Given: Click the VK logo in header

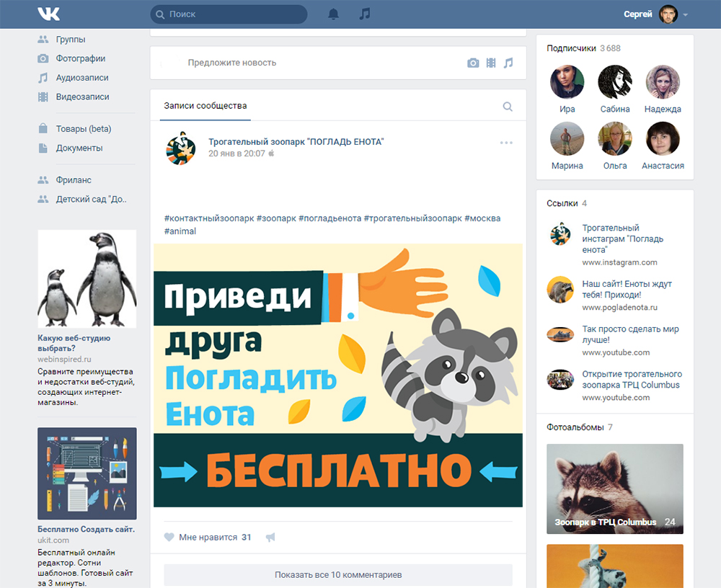Looking at the screenshot, I should coord(49,14).
